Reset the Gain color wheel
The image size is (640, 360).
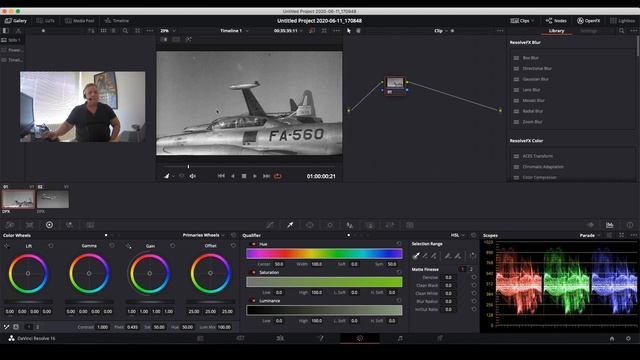click(172, 246)
